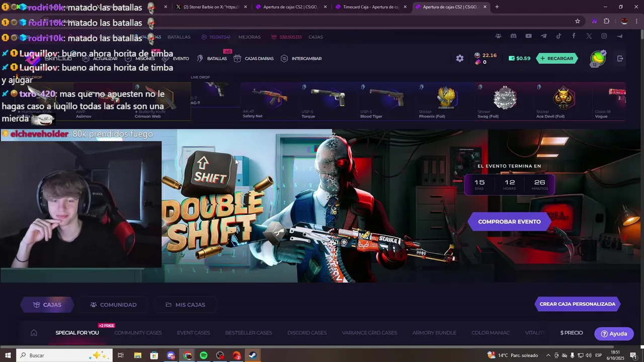Open the AK-47 Safety Net live drop

270,102
